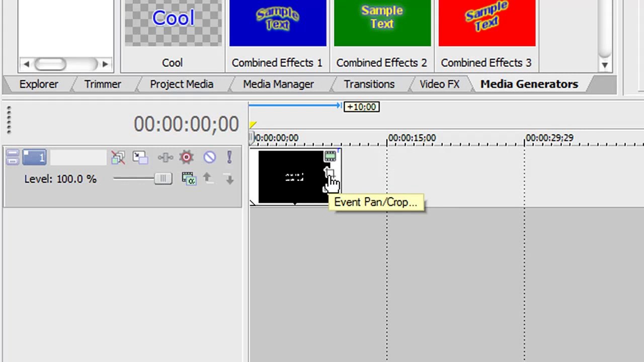This screenshot has height=362, width=644.
Task: Choose the Cool text preset thumbnail
Action: (x=173, y=23)
